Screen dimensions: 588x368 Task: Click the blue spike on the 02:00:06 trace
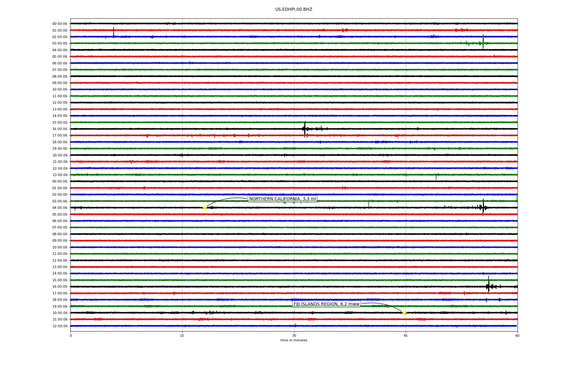click(114, 32)
